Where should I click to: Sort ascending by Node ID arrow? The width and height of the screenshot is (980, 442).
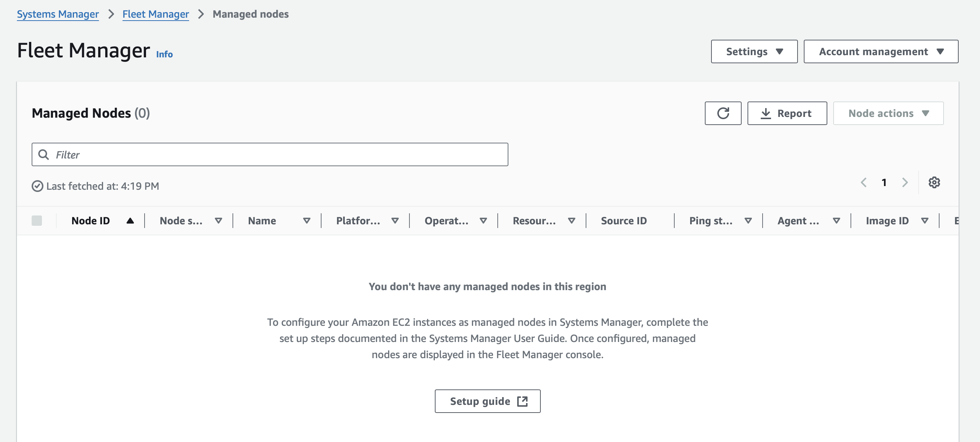(130, 221)
